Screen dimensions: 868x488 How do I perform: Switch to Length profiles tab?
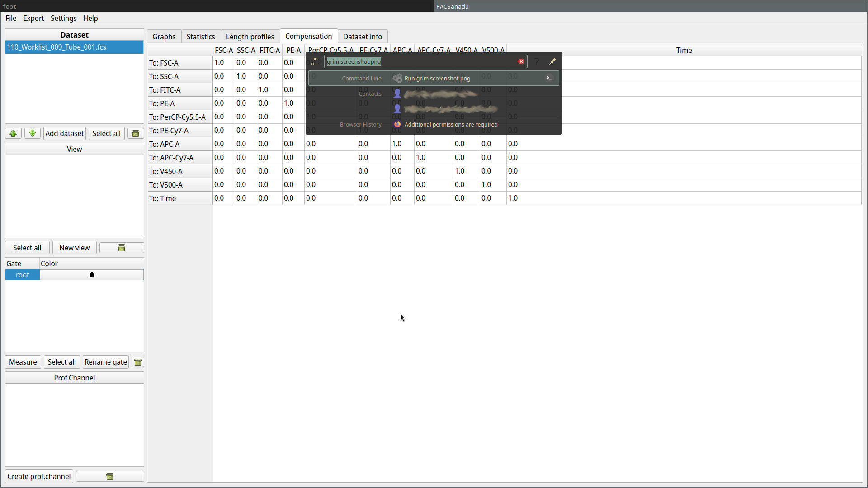[x=250, y=37]
